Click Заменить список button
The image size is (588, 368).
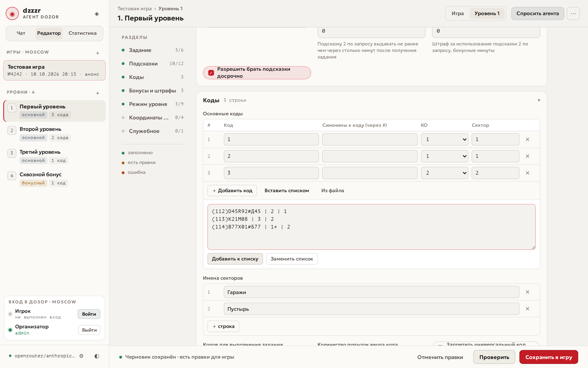[x=292, y=259]
